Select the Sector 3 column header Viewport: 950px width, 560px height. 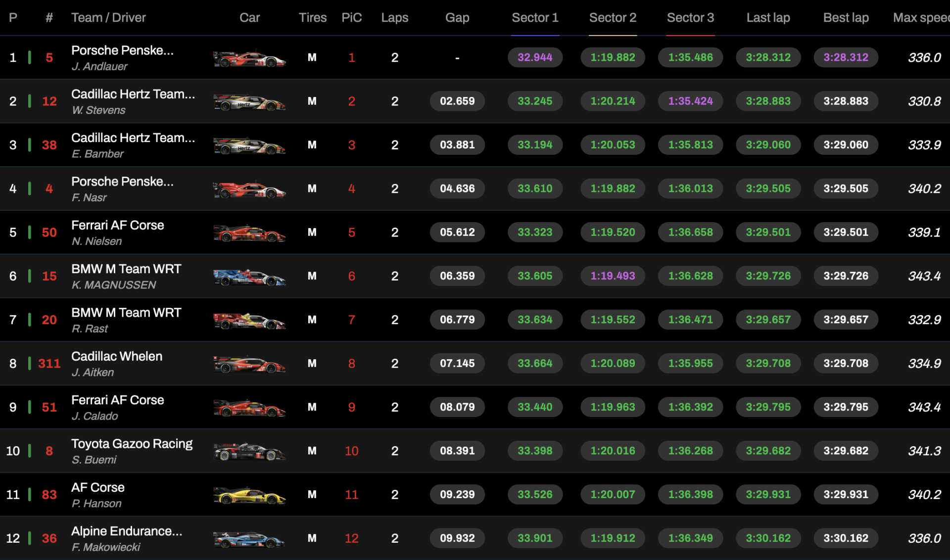(x=690, y=18)
